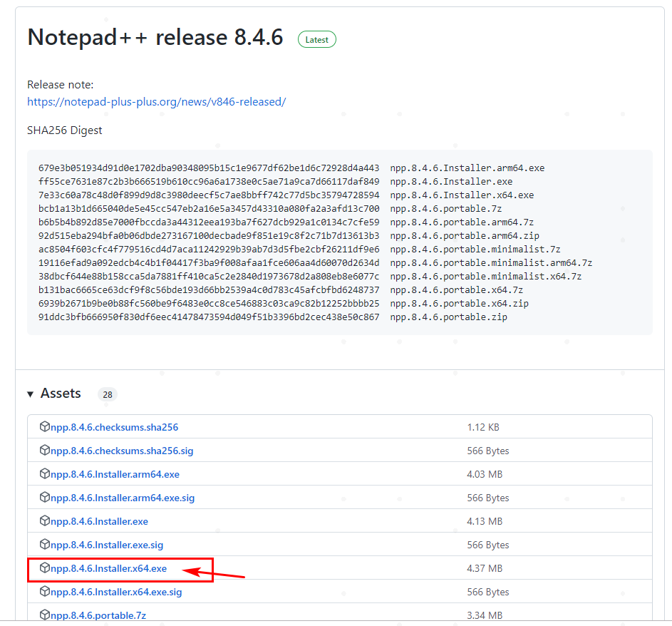
Task: Click 566 Bytes size of checksums.sha256.sig
Action: pyautogui.click(x=488, y=451)
